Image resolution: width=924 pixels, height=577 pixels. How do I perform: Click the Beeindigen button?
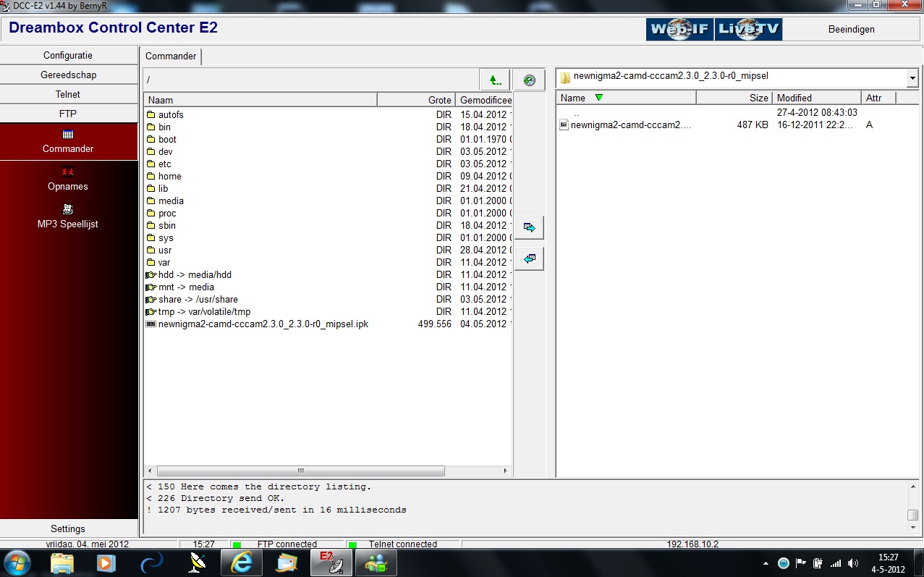coord(852,30)
